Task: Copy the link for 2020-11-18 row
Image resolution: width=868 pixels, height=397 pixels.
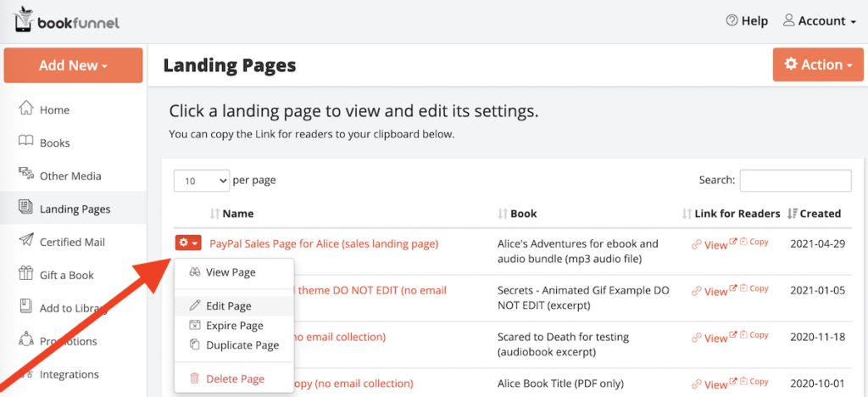Action: (754, 335)
